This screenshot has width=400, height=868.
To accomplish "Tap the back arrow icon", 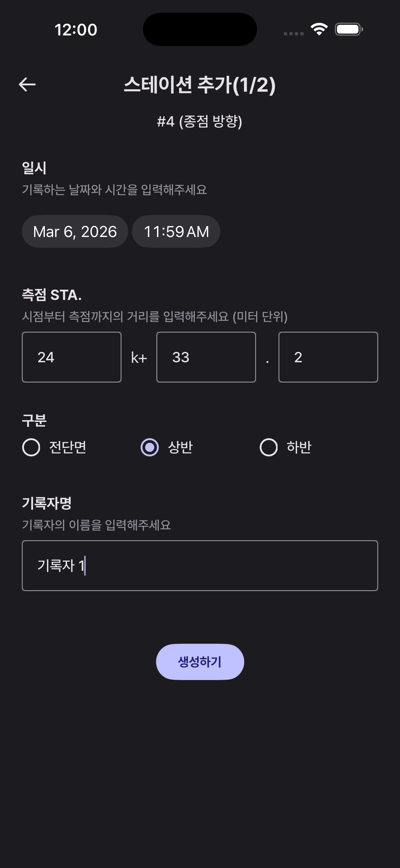I will [27, 84].
